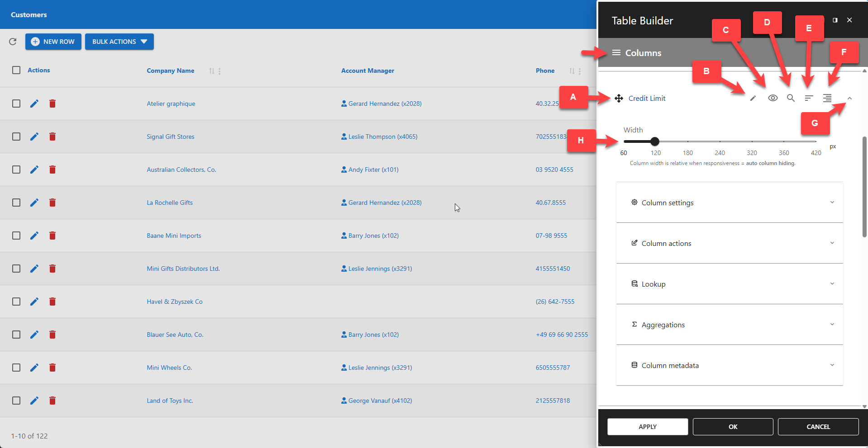The image size is (868, 448).
Task: Open the Gerard Hernandez account manager link
Action: [384, 104]
